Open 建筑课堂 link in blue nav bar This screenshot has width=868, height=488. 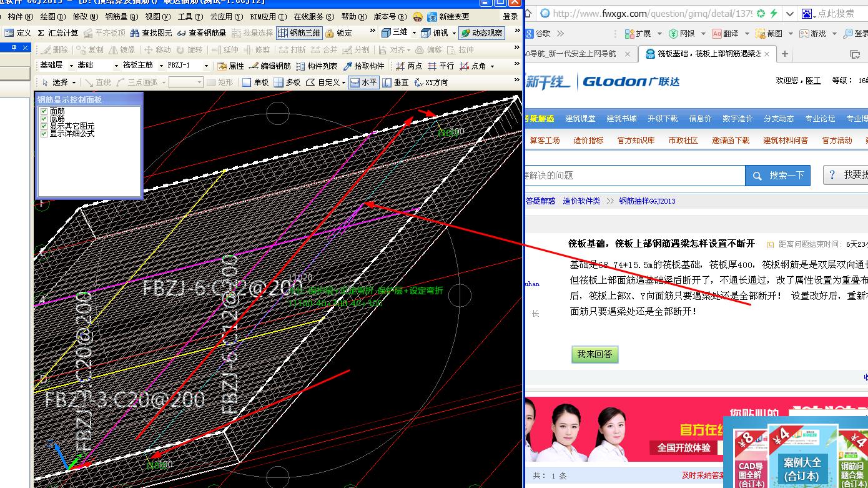[x=580, y=119]
